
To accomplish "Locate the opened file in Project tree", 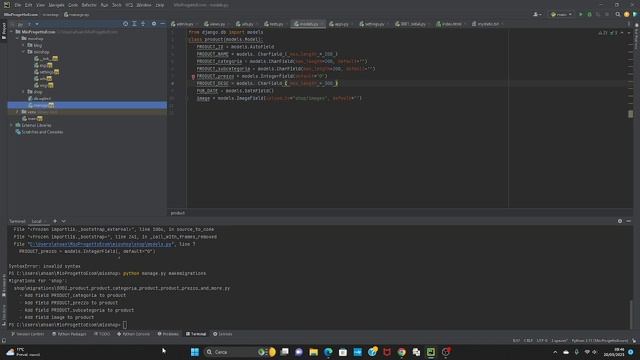I will [125, 24].
